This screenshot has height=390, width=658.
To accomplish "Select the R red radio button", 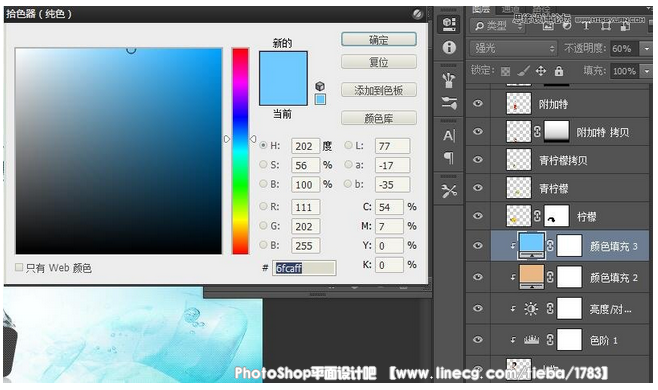I will 263,206.
